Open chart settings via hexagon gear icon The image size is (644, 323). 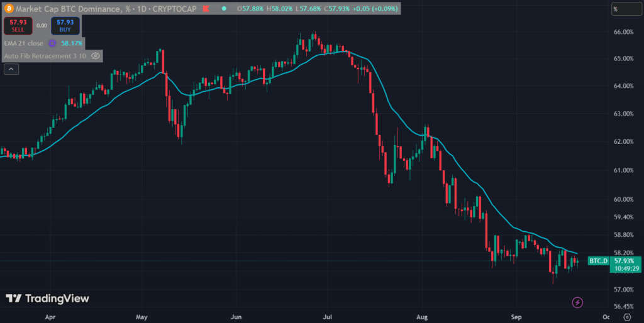pyautogui.click(x=627, y=317)
